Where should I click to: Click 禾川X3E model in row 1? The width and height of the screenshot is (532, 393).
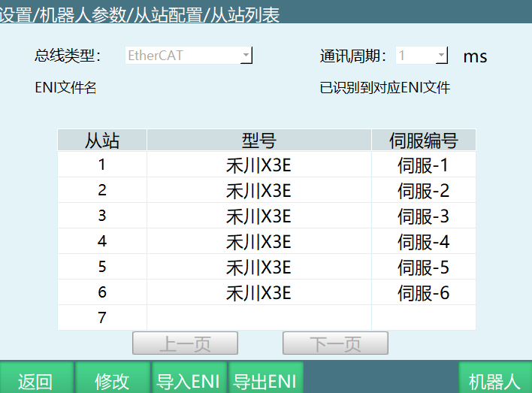[x=259, y=165]
